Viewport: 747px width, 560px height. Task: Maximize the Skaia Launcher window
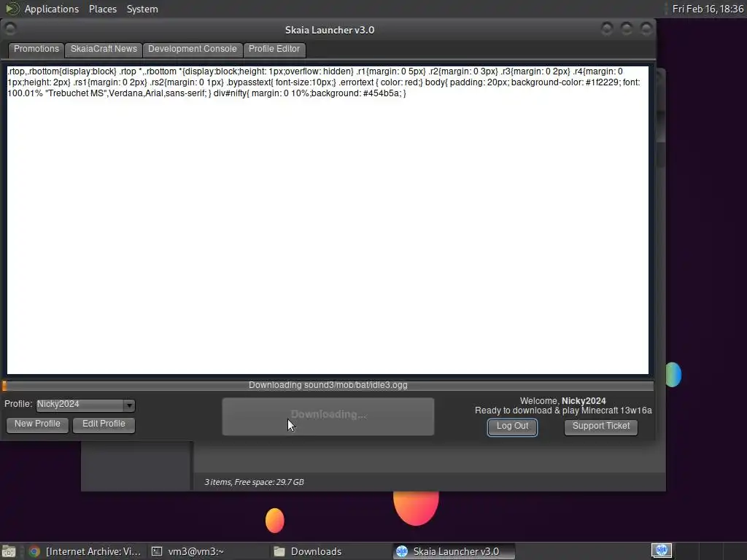coord(627,29)
